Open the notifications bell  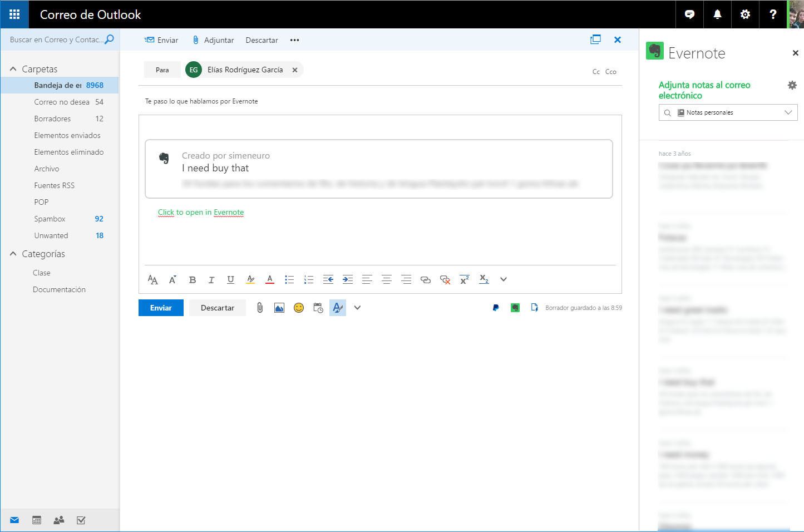click(x=717, y=14)
